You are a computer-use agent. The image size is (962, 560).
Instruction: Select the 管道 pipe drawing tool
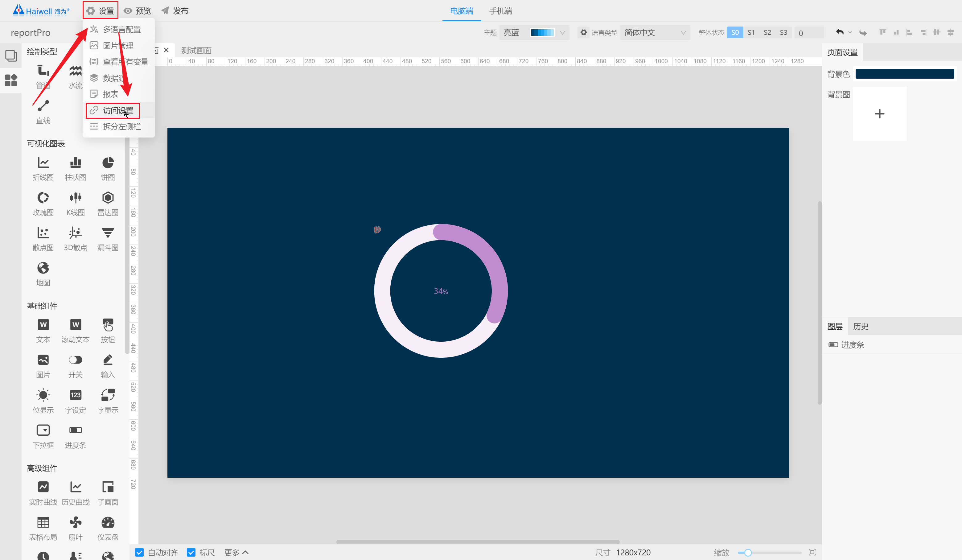(x=43, y=77)
